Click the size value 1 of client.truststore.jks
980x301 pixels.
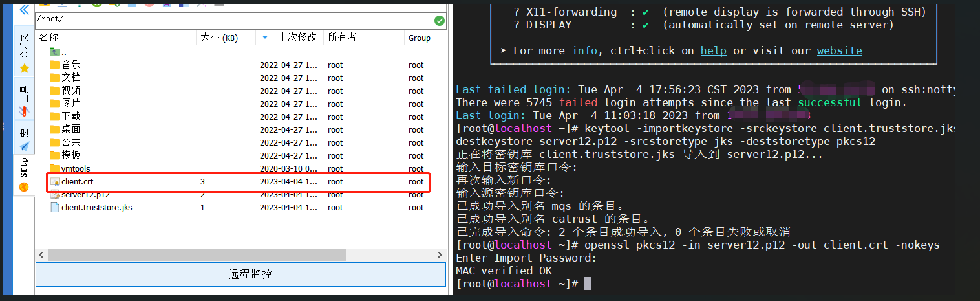point(202,208)
